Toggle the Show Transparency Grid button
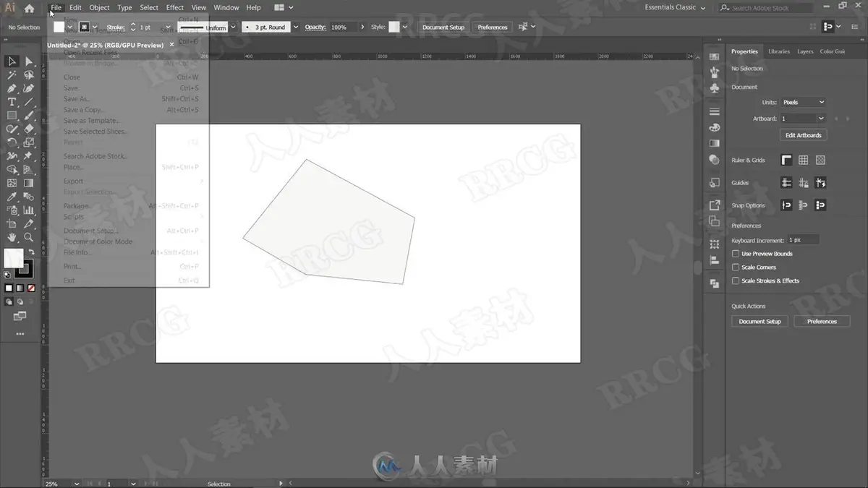Viewport: 868px width, 488px height. pyautogui.click(x=821, y=160)
